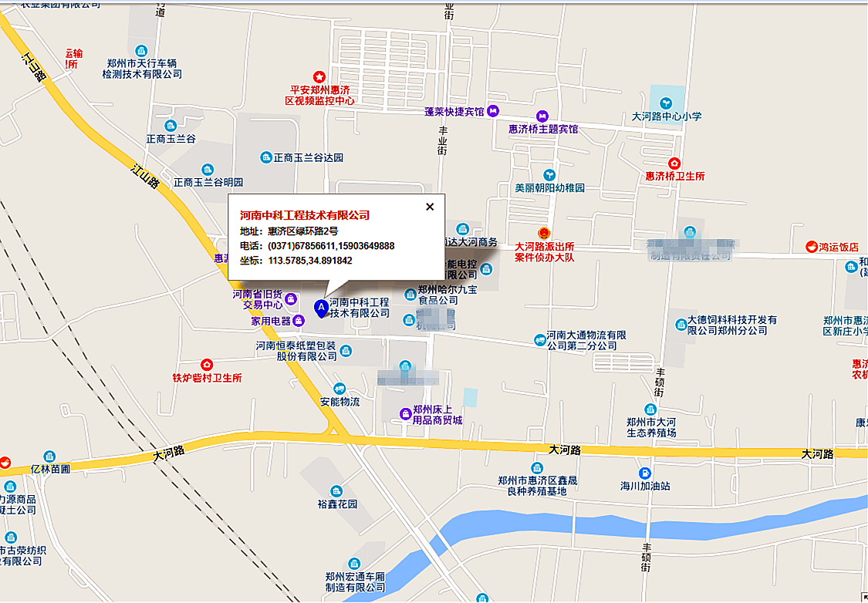Select the 华能电控 company icon
Screen dimensions: 868x603
pos(487,269)
